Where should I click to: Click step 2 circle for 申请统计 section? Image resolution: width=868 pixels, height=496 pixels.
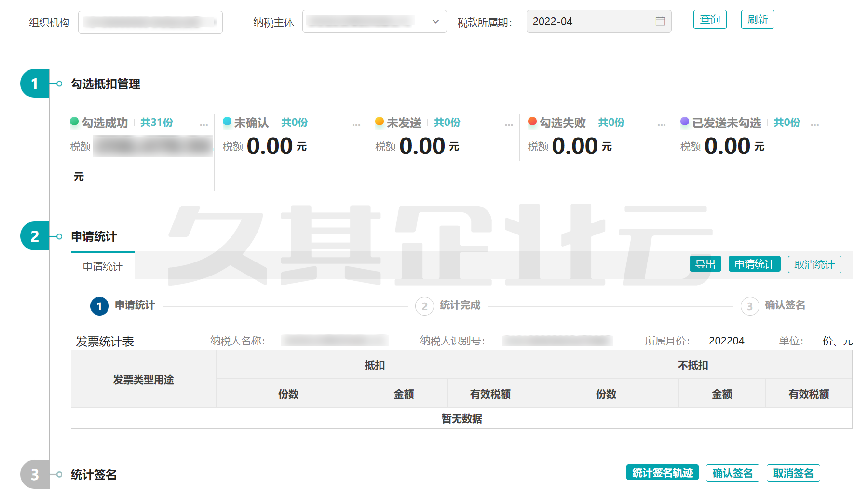click(35, 236)
